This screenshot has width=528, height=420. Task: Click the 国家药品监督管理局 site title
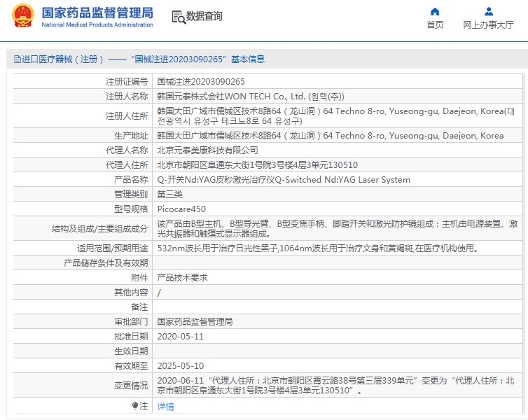(x=97, y=13)
